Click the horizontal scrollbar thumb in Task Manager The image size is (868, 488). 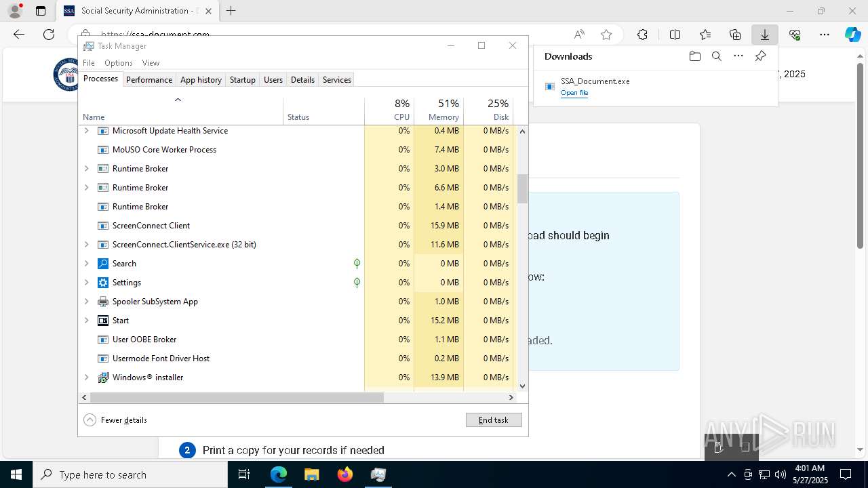pyautogui.click(x=237, y=398)
